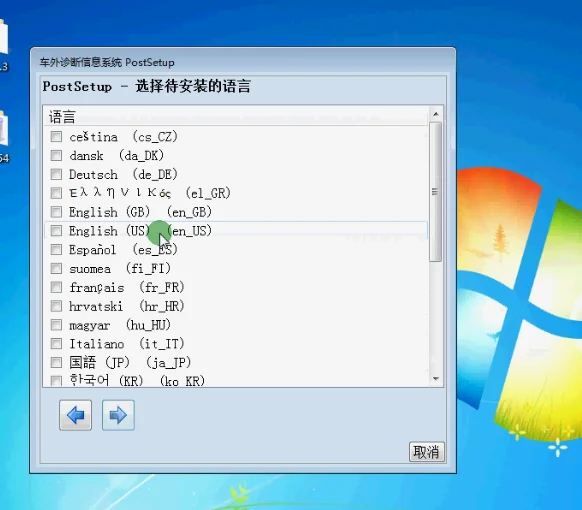Screen dimensions: 582x510
Task: Enable the Deutsch (de_DE) checkbox
Action: 56,174
